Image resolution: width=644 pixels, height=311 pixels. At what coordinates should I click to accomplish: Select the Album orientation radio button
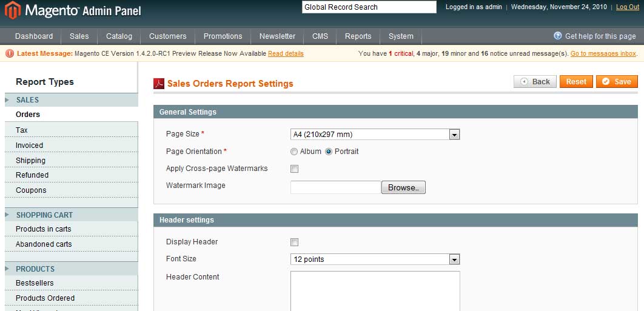tap(294, 152)
